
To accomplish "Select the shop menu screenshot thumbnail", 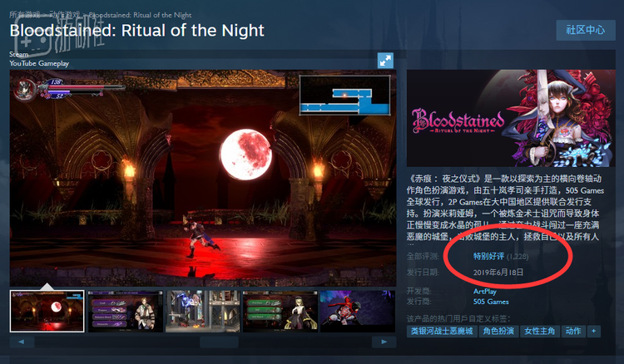I will click(x=280, y=311).
